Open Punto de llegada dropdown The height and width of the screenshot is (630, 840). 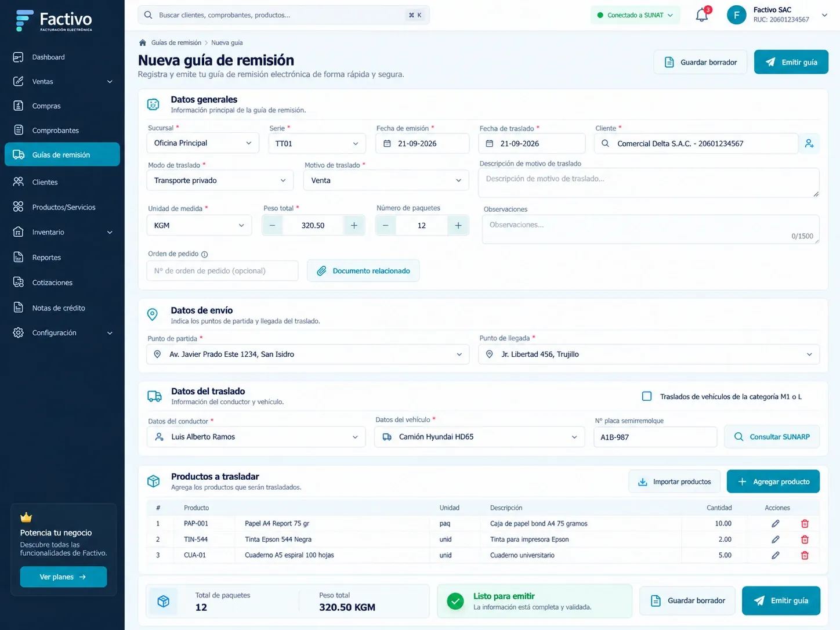[649, 354]
